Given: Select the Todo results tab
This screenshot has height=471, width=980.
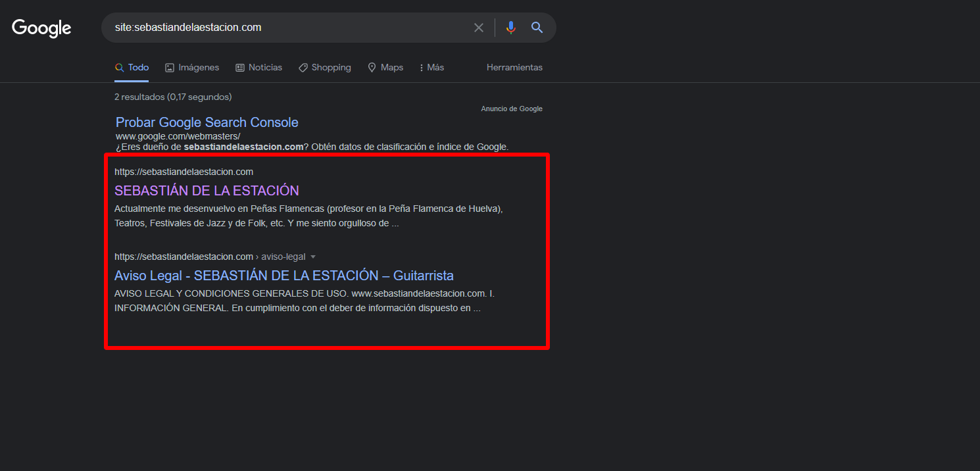Looking at the screenshot, I should [x=132, y=68].
